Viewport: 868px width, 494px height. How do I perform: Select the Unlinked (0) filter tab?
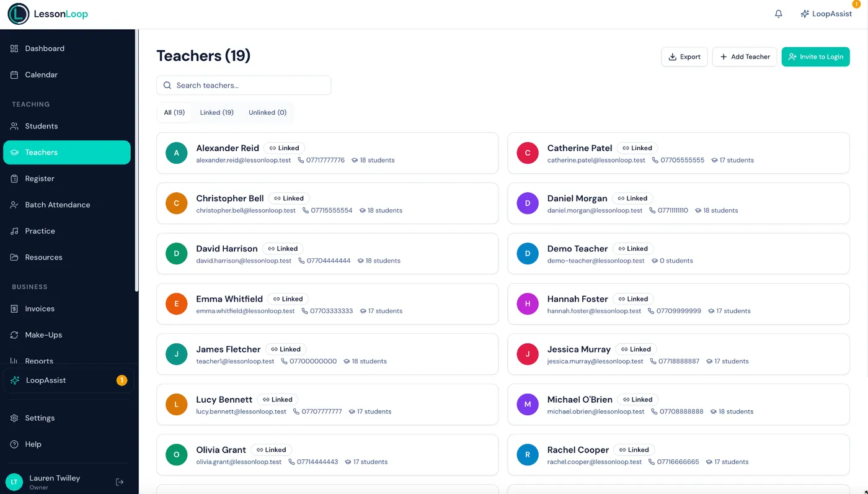click(x=267, y=112)
